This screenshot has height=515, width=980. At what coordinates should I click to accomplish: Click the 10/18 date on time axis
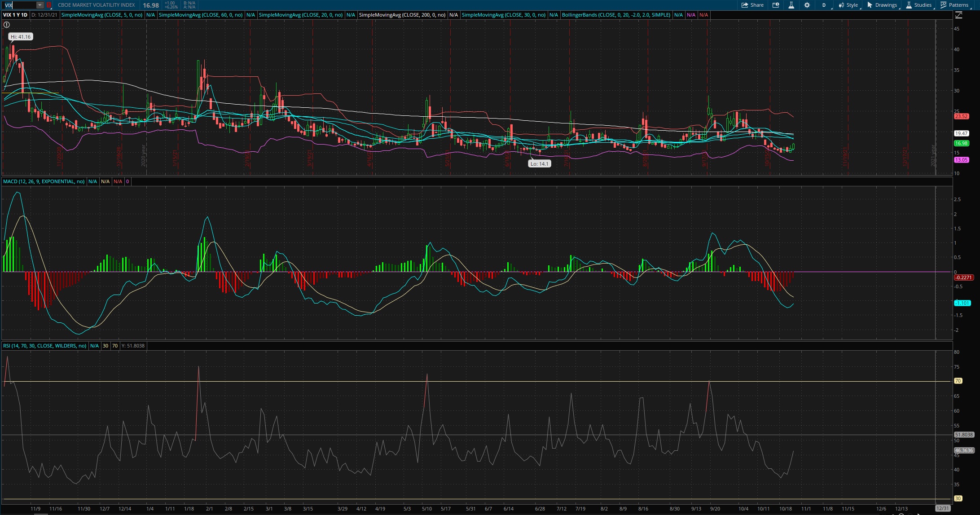click(x=786, y=509)
